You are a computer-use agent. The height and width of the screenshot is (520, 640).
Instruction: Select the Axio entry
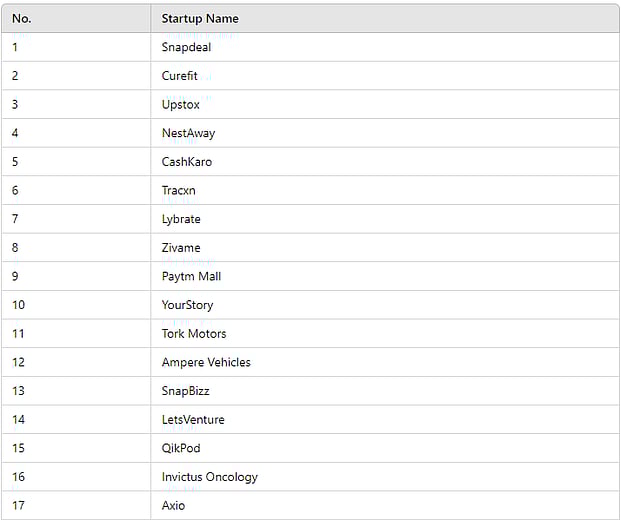(173, 506)
